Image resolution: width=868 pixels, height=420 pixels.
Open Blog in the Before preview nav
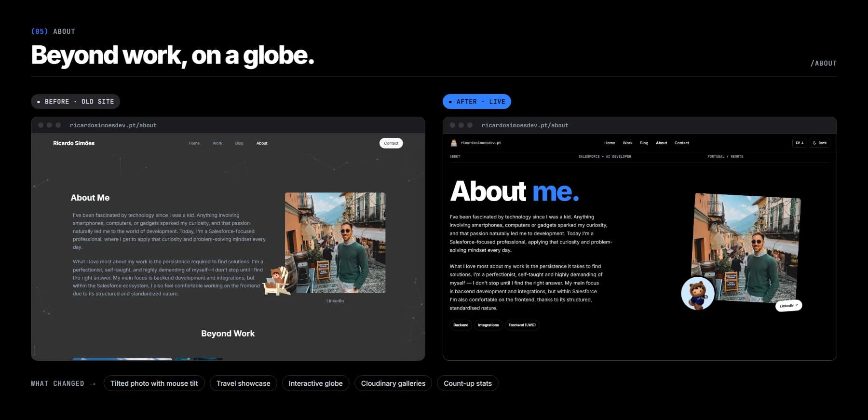pos(239,143)
